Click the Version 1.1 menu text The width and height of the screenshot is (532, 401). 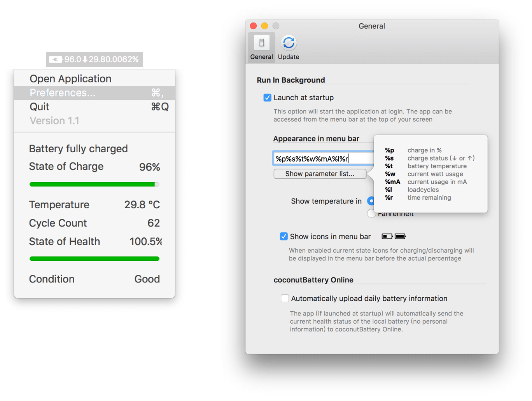54,121
